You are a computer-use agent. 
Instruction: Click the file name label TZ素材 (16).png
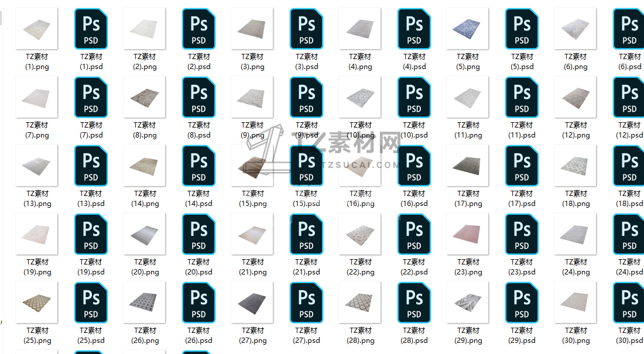(x=360, y=199)
